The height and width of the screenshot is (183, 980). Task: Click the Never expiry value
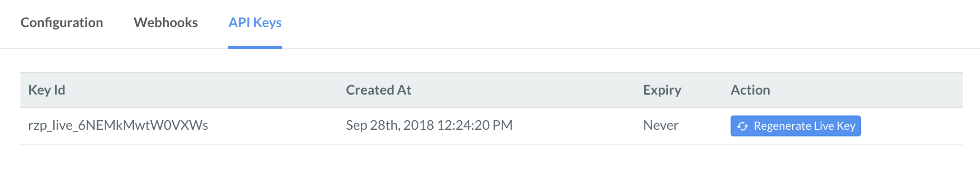(x=661, y=125)
